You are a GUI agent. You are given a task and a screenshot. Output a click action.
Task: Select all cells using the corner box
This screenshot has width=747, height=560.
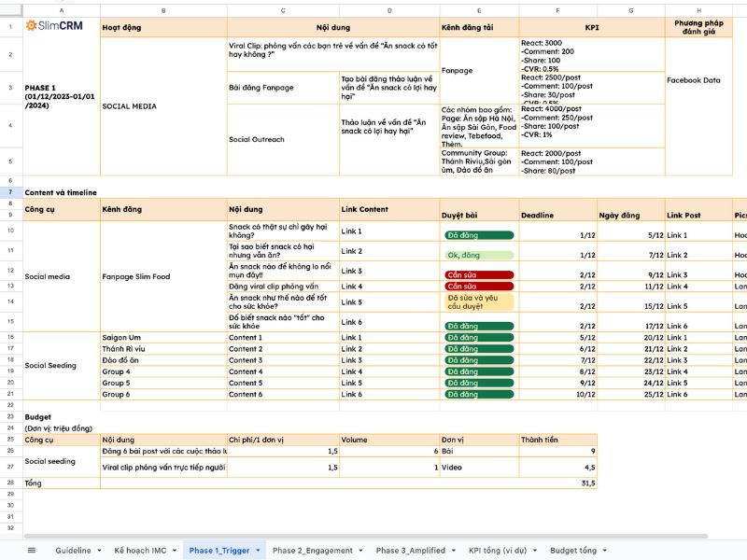[x=11, y=10]
